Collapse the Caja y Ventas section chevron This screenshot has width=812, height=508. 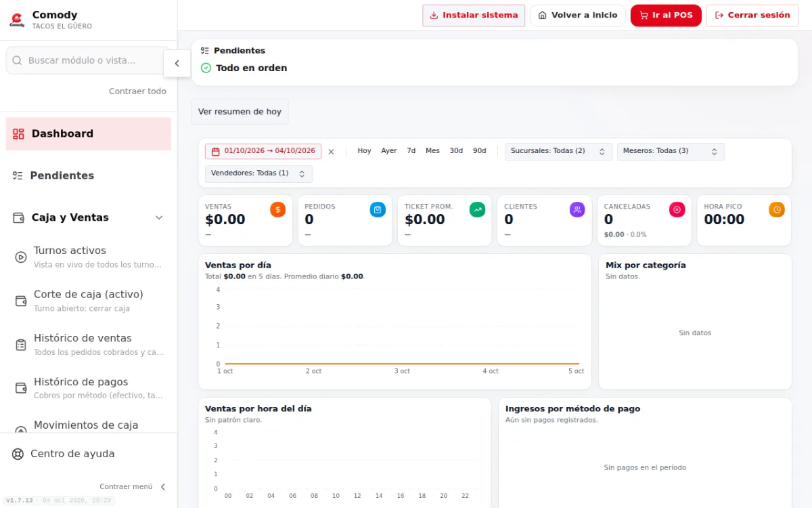click(x=159, y=217)
